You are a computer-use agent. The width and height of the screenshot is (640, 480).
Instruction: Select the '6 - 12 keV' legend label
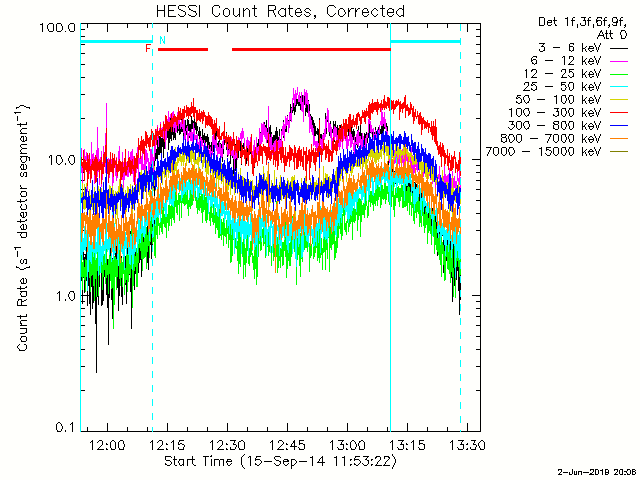click(x=566, y=61)
